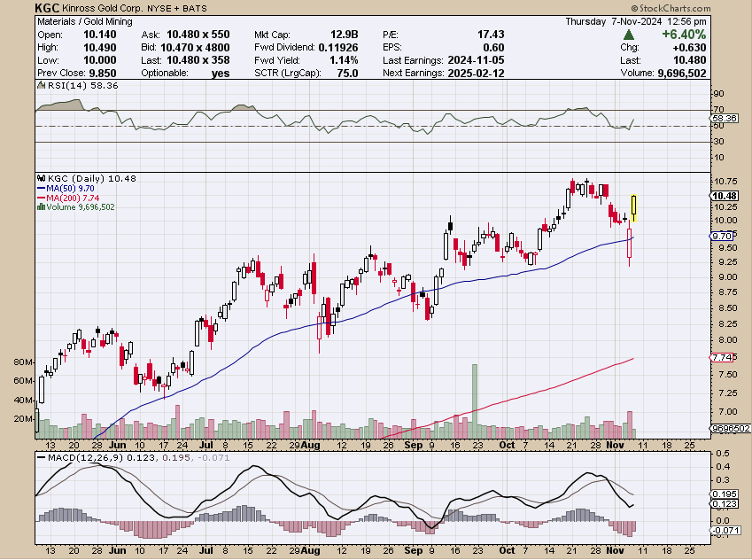Click the Low 10.000 value

tap(100, 60)
